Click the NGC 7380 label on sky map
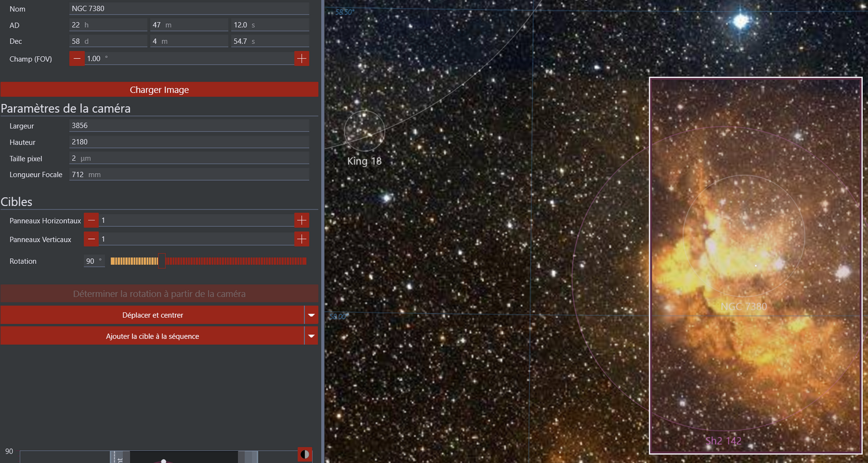This screenshot has height=463, width=868. point(744,307)
